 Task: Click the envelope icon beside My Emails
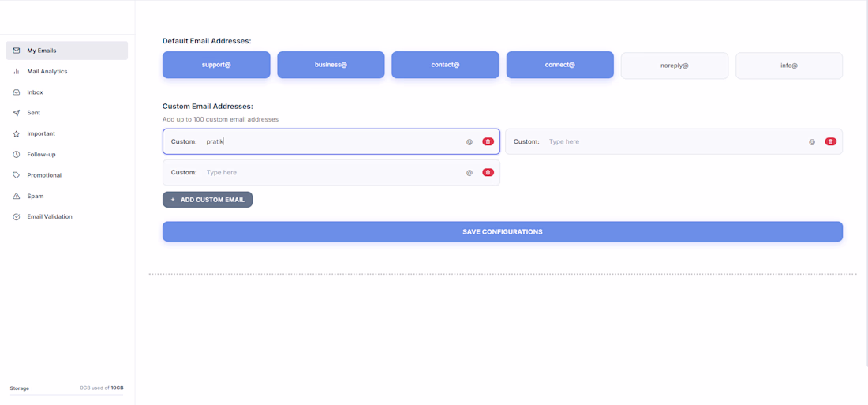tap(17, 51)
